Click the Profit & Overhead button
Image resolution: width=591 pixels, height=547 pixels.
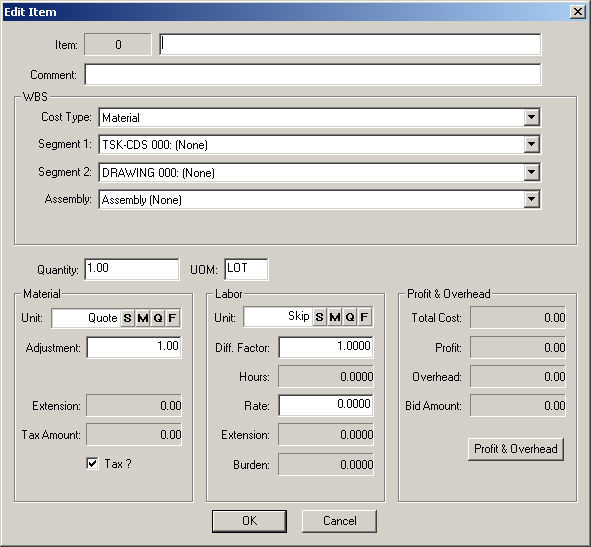(x=516, y=449)
